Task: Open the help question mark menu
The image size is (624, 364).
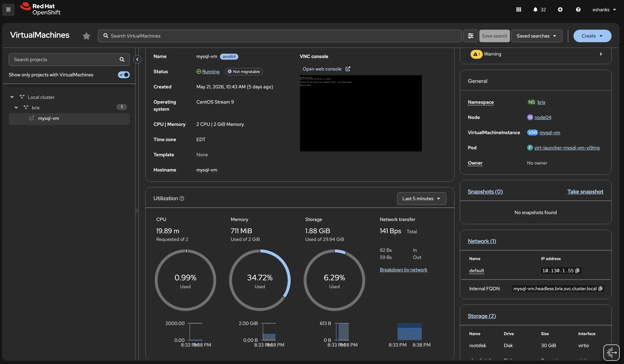Action: click(x=578, y=10)
